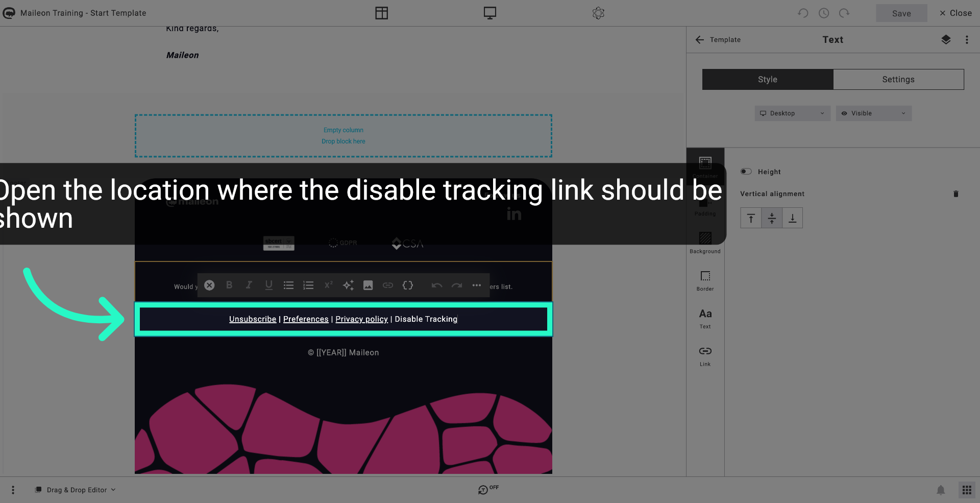980x503 pixels.
Task: Insert a bulleted list
Action: pos(289,285)
